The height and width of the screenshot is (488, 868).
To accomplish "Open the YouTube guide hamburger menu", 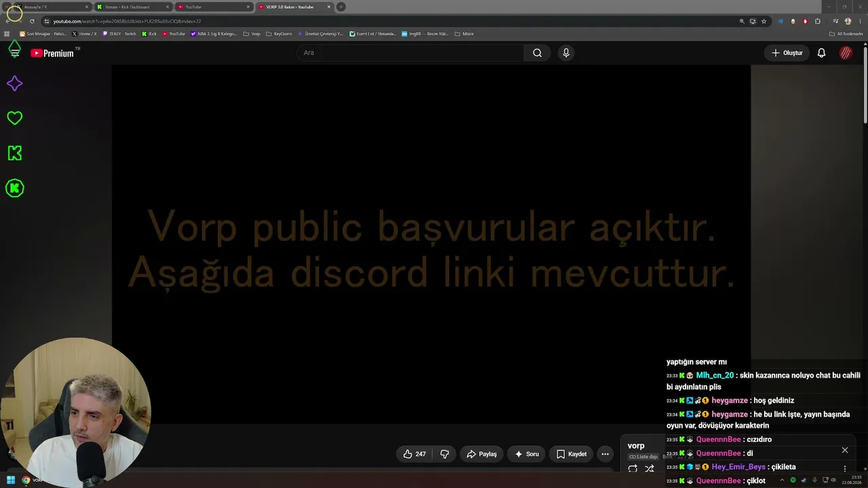I will [x=15, y=53].
